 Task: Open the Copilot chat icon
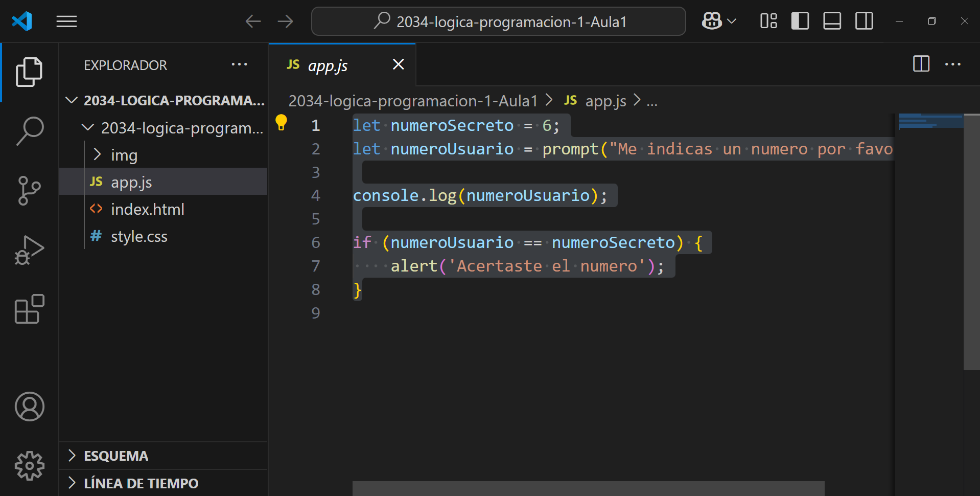click(x=712, y=21)
